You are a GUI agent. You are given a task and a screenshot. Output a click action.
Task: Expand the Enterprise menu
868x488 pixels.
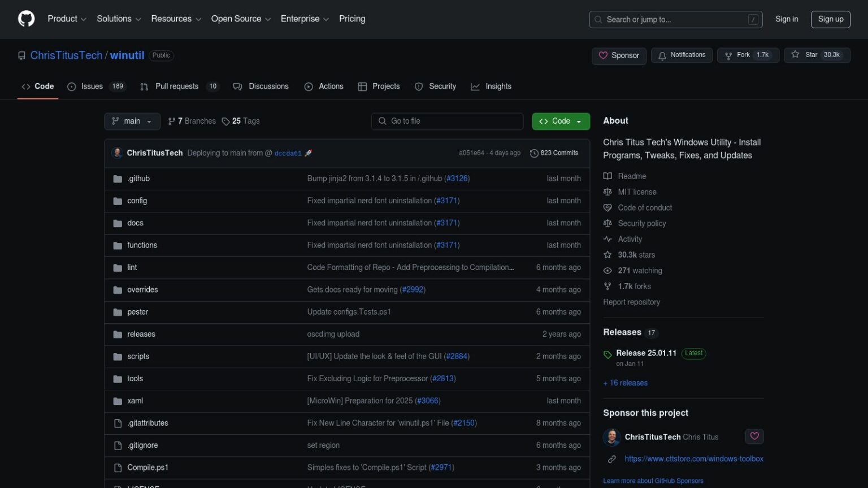pos(305,19)
